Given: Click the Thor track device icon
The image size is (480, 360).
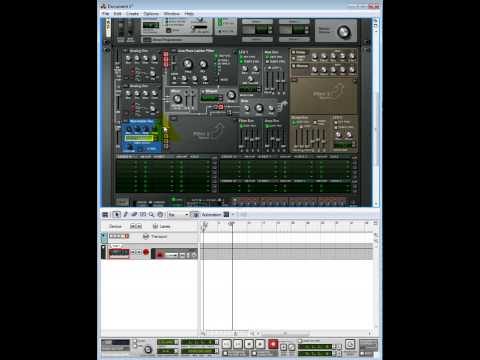Looking at the screenshot, I should [x=119, y=252].
